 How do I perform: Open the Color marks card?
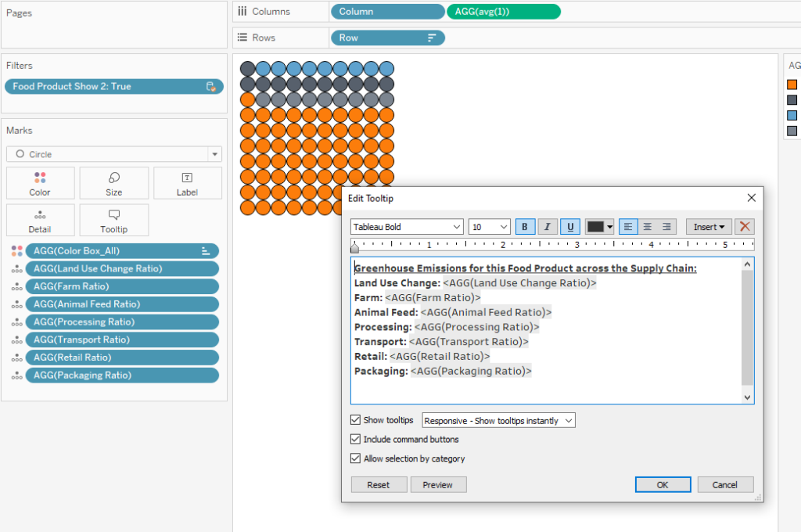click(x=41, y=183)
